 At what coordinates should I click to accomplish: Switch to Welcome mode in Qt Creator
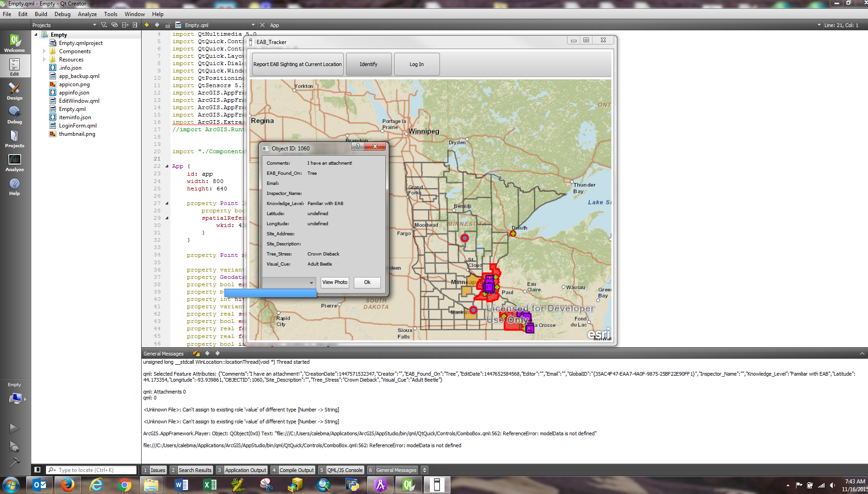[15, 43]
